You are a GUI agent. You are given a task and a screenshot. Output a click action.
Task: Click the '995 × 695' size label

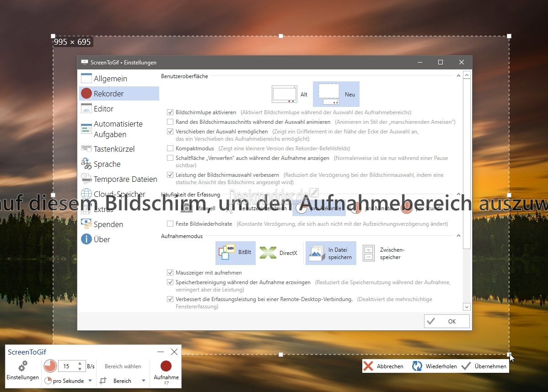[x=72, y=42]
